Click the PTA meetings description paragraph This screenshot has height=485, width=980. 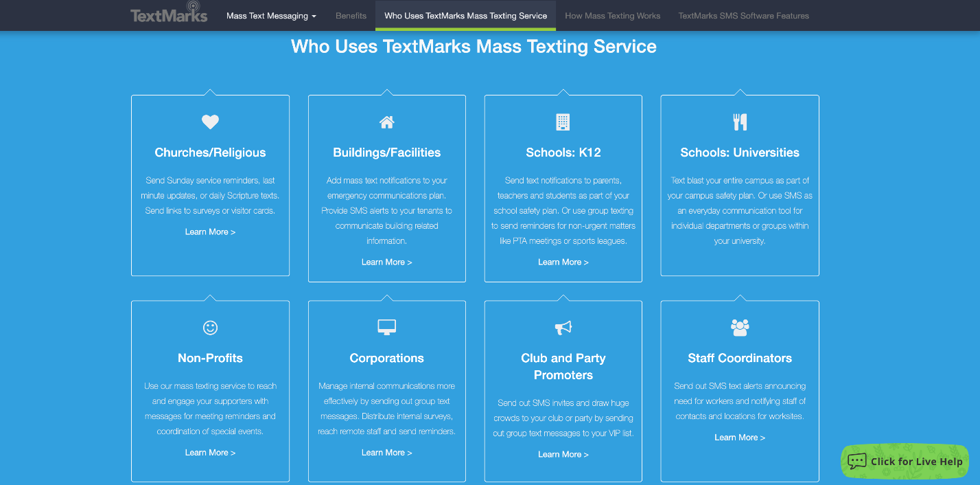pos(563,211)
